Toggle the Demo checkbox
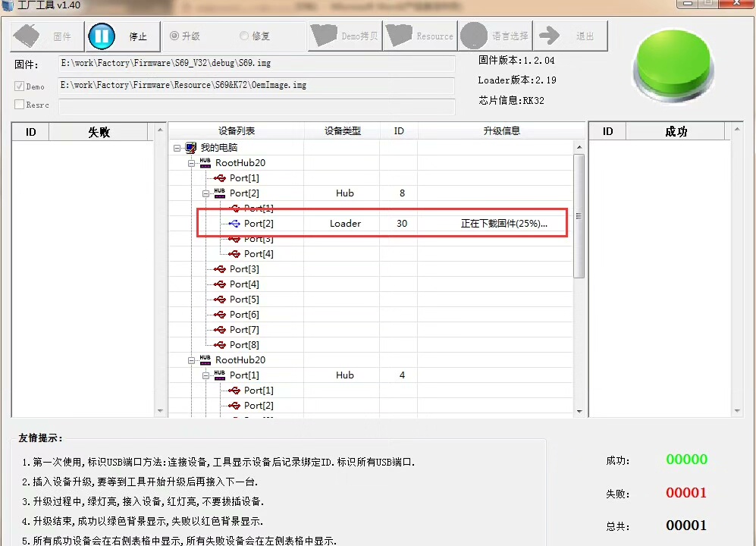Screen dimensions: 756x546 click(19, 86)
